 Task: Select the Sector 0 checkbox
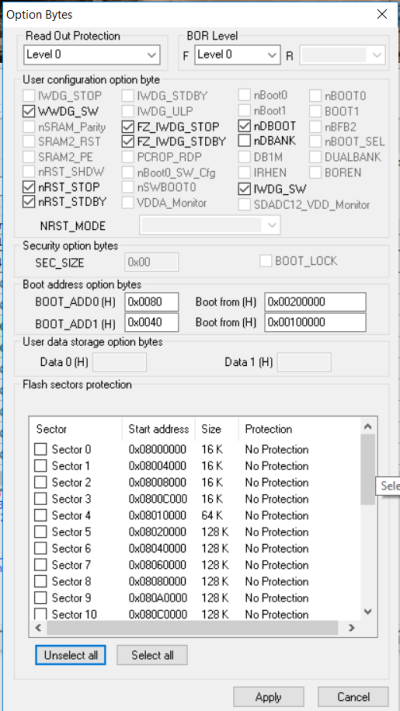[x=41, y=449]
